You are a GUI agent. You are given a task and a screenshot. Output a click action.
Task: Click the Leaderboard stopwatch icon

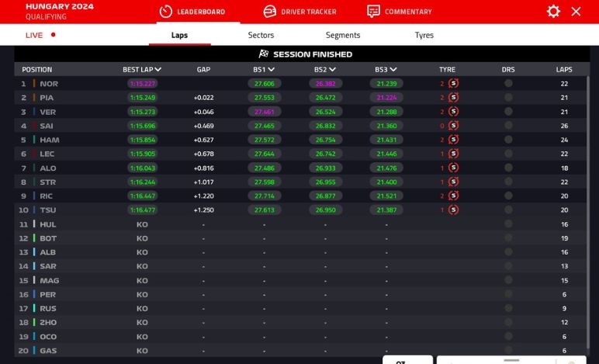(165, 12)
